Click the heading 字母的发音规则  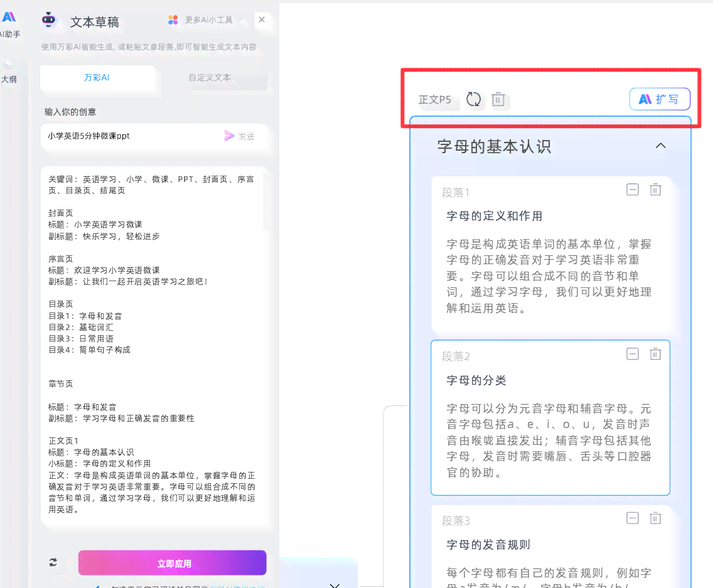point(488,544)
